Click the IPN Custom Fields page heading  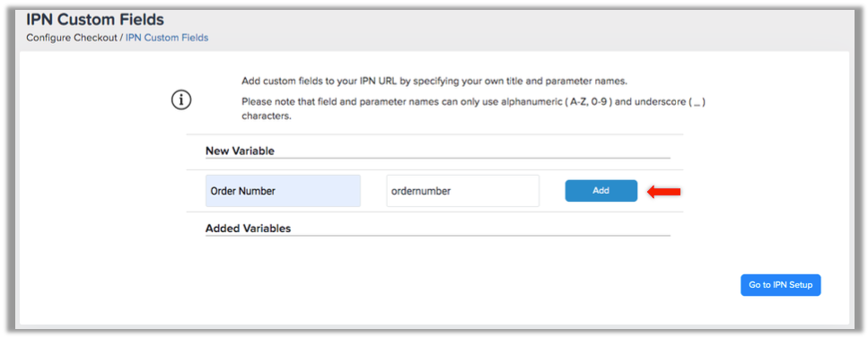[x=95, y=20]
